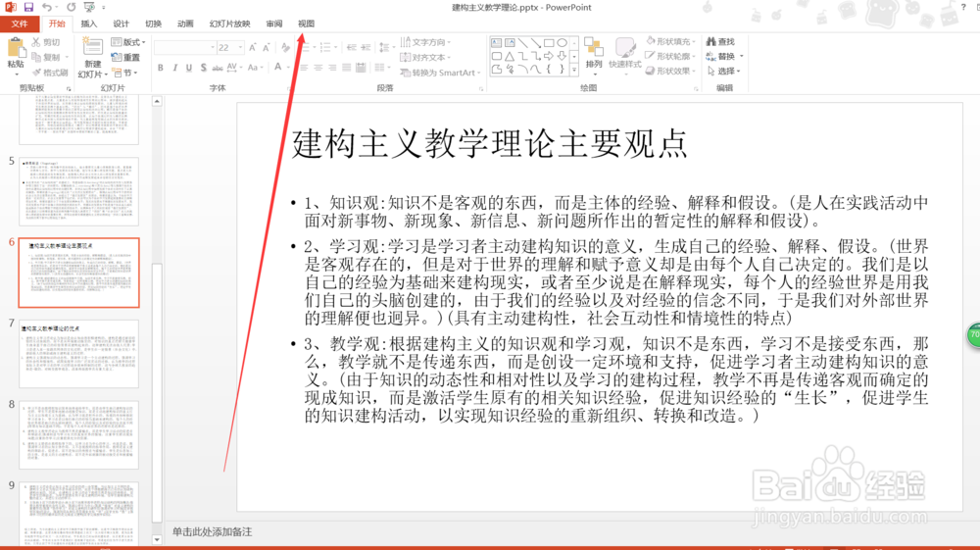980x550 pixels.
Task: Switch to the Transitions (切换) tab
Action: tap(153, 24)
